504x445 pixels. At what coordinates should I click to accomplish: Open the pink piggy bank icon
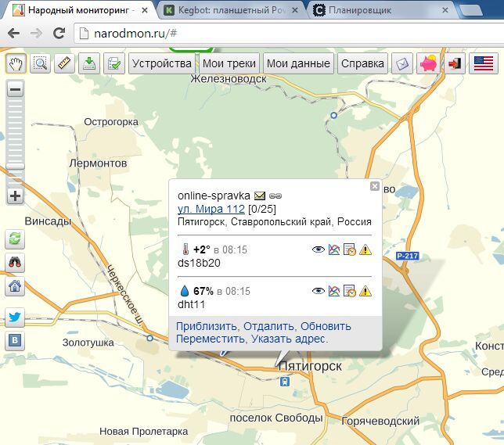(x=428, y=63)
